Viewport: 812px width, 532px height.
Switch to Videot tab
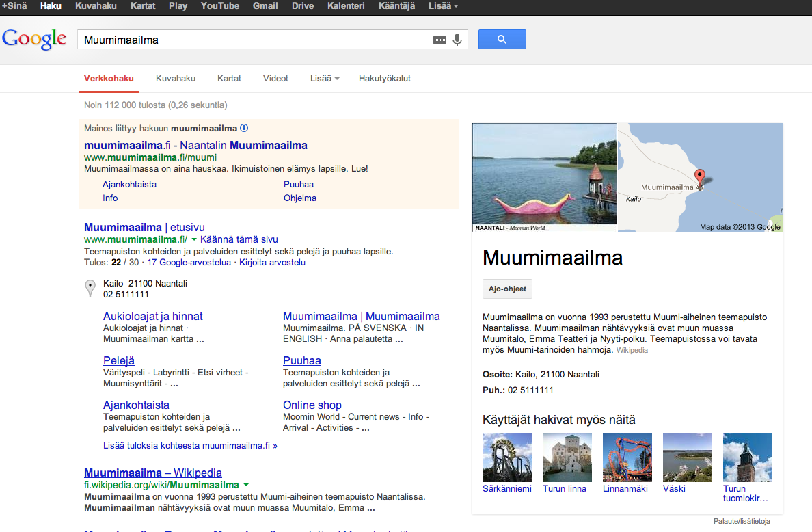(x=275, y=78)
